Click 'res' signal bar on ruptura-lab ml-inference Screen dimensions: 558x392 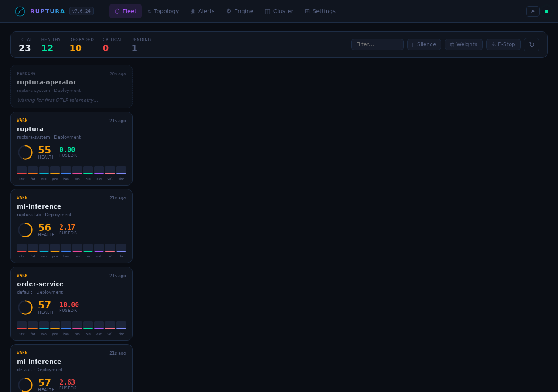(x=88, y=248)
